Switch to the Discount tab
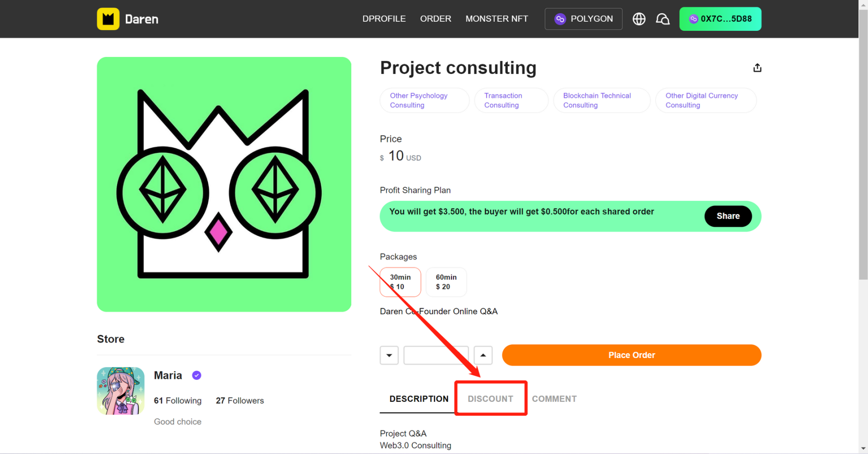 pos(490,399)
